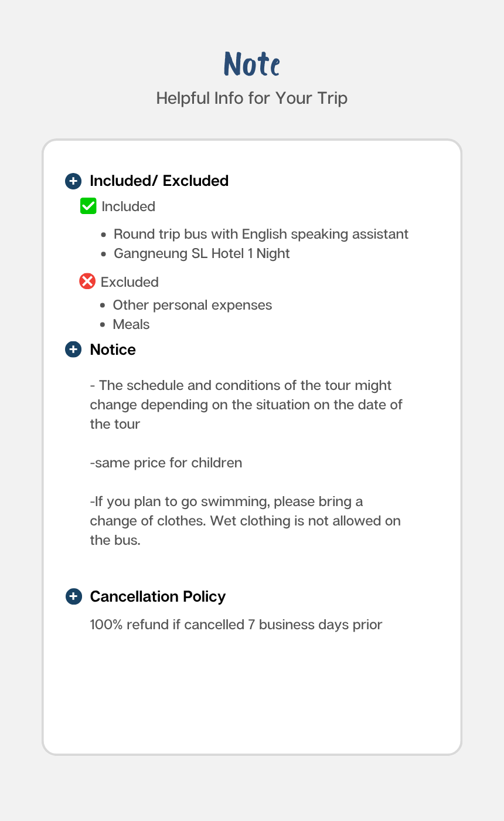Click the Other personal expenses item
The image size is (504, 821).
[x=192, y=306]
